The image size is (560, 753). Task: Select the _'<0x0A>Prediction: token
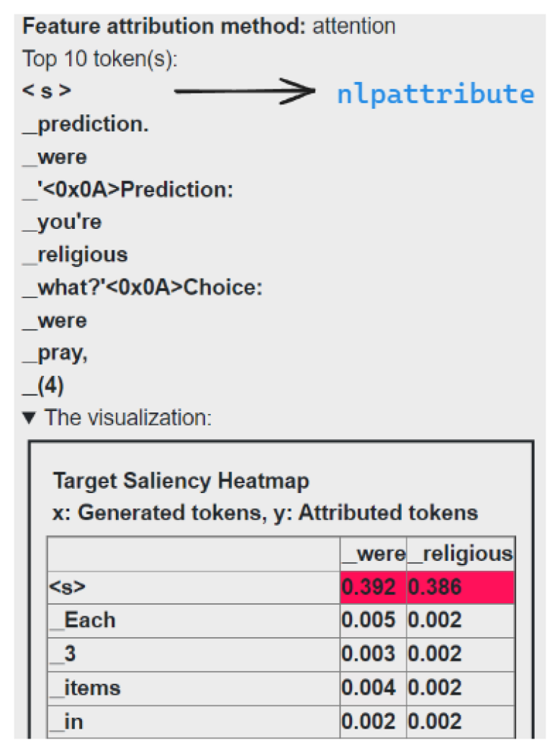(x=129, y=189)
